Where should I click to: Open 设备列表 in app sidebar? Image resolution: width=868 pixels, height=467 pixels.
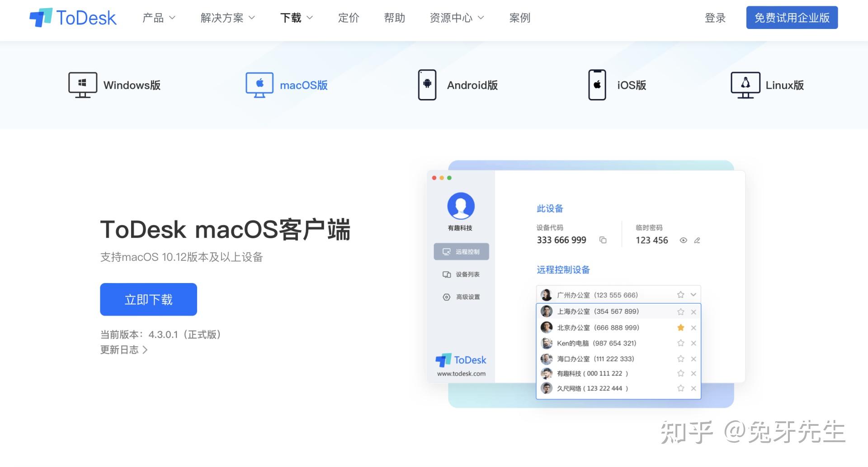(461, 274)
